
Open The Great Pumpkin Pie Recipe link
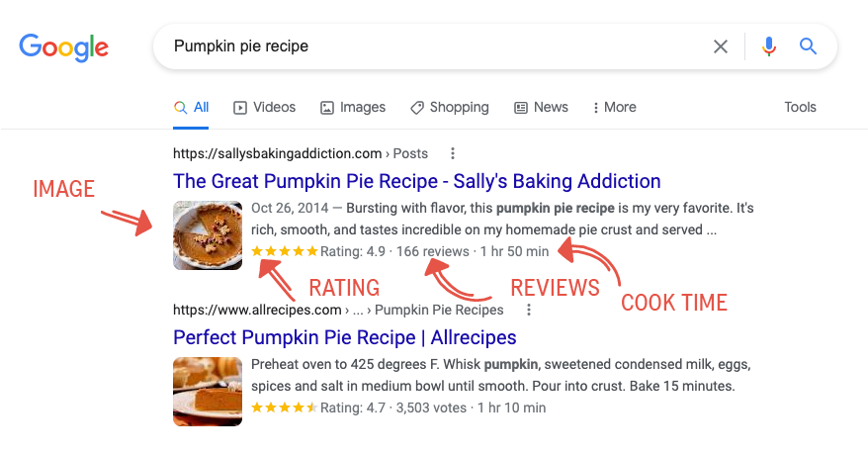coord(416,181)
